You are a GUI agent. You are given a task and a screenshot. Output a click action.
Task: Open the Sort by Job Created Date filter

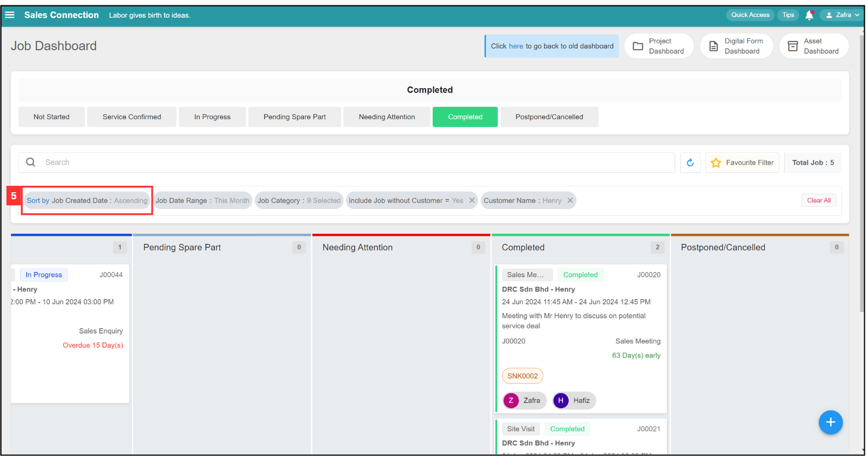click(x=87, y=200)
